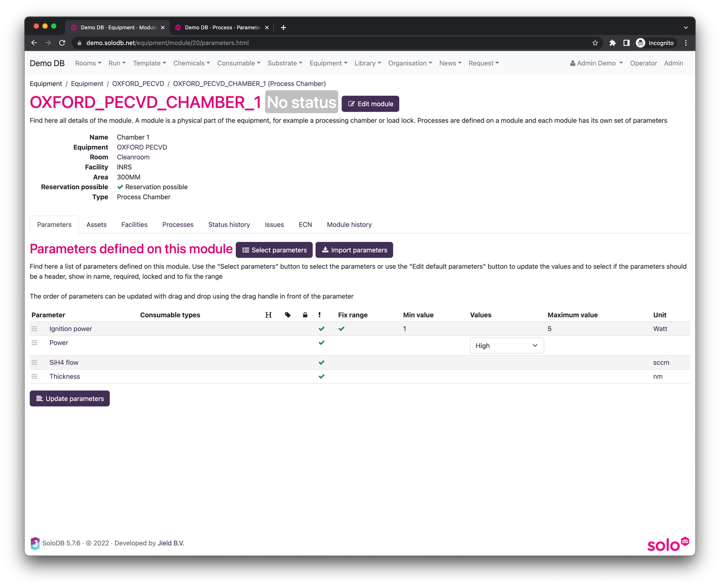Screen dimensions: 720x588
Task: Click the required checkmark for SiH4 flow
Action: (x=322, y=362)
